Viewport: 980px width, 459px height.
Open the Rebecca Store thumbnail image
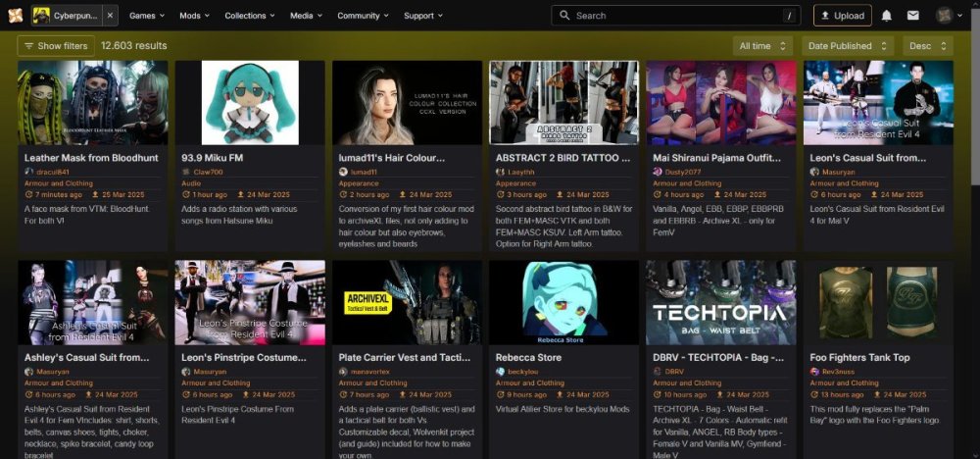click(x=563, y=303)
